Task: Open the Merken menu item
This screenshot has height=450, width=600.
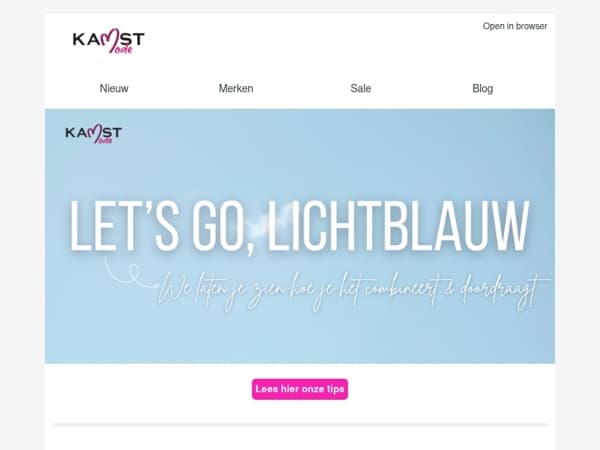Action: (x=236, y=88)
